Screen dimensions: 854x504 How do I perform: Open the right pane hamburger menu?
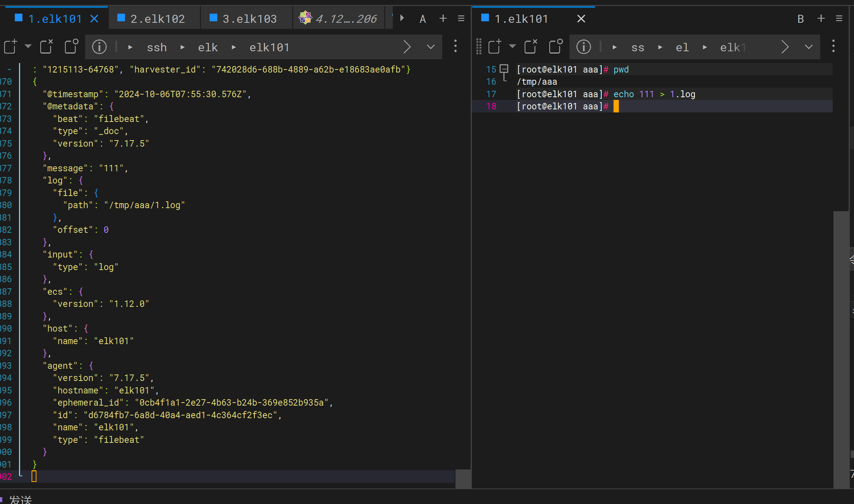coord(839,18)
